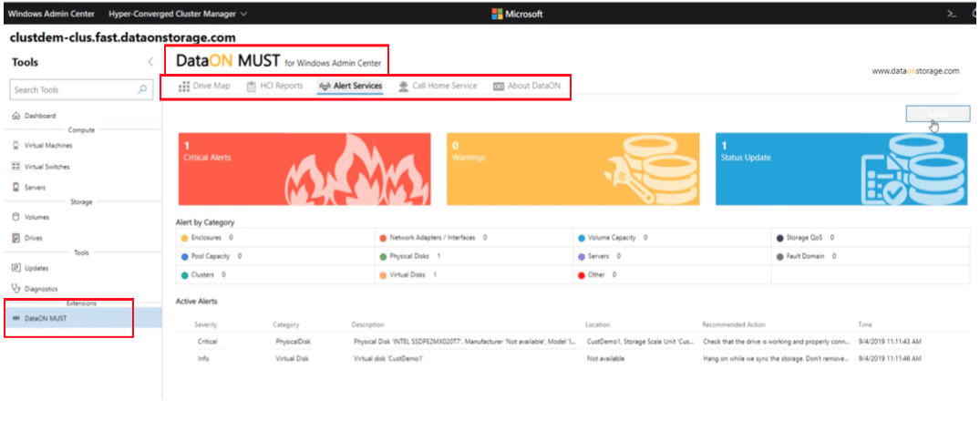Click the Search Tools input field
This screenshot has height=421, width=980.
point(81,90)
